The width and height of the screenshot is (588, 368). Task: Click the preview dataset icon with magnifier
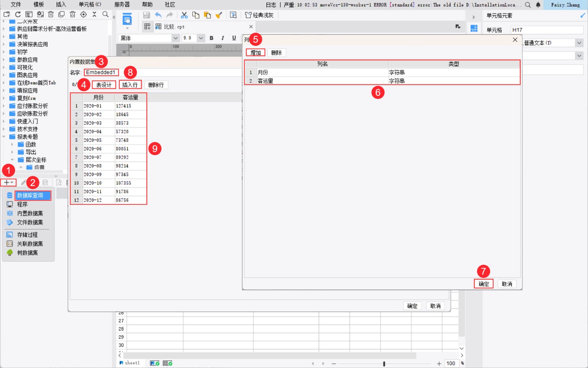59,182
